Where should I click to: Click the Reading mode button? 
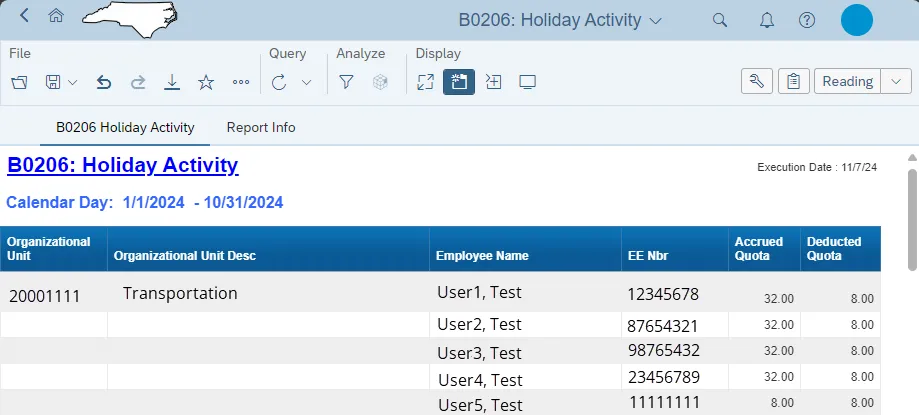[847, 82]
